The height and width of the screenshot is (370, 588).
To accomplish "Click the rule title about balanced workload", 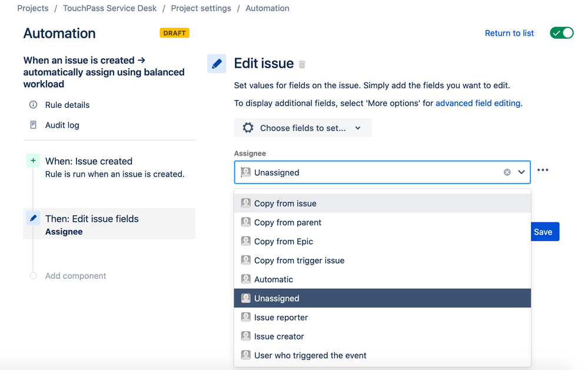I will [x=104, y=72].
